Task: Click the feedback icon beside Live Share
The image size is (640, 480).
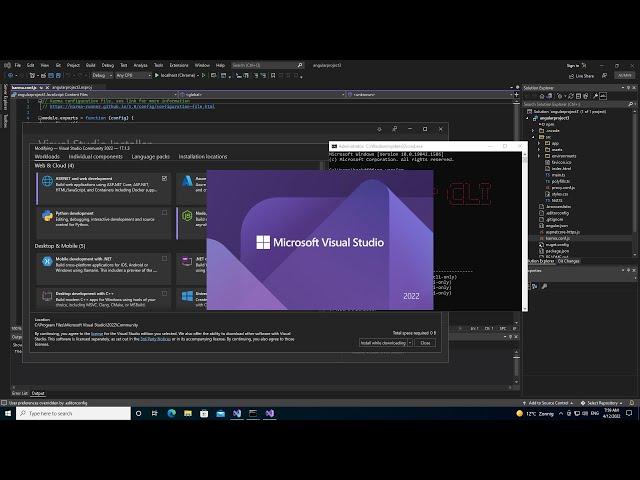Action: (604, 76)
